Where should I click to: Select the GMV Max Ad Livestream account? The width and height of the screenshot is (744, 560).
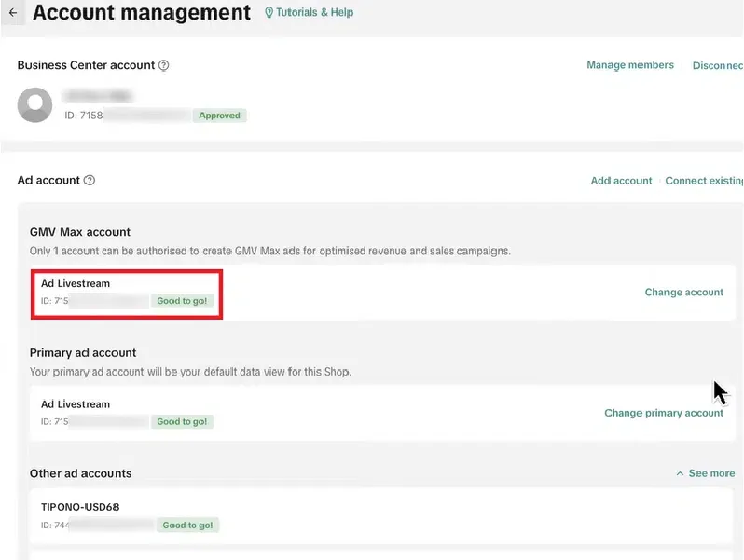(x=76, y=283)
